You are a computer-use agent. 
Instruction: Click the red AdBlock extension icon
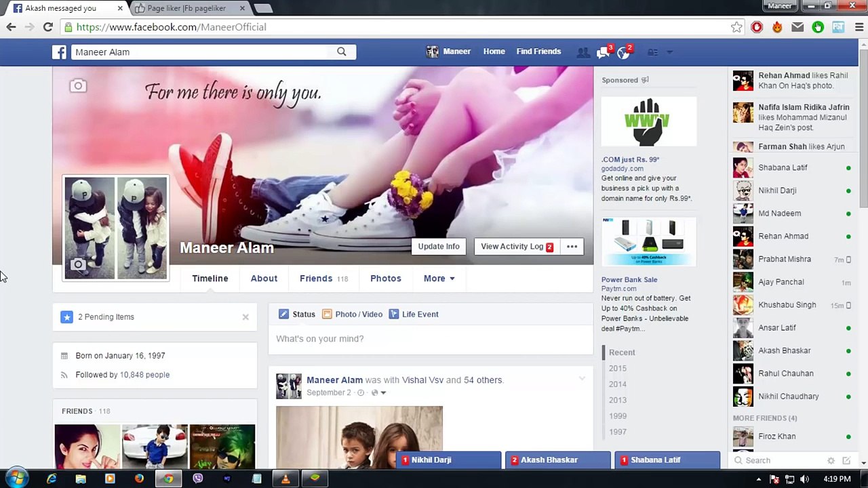(757, 27)
